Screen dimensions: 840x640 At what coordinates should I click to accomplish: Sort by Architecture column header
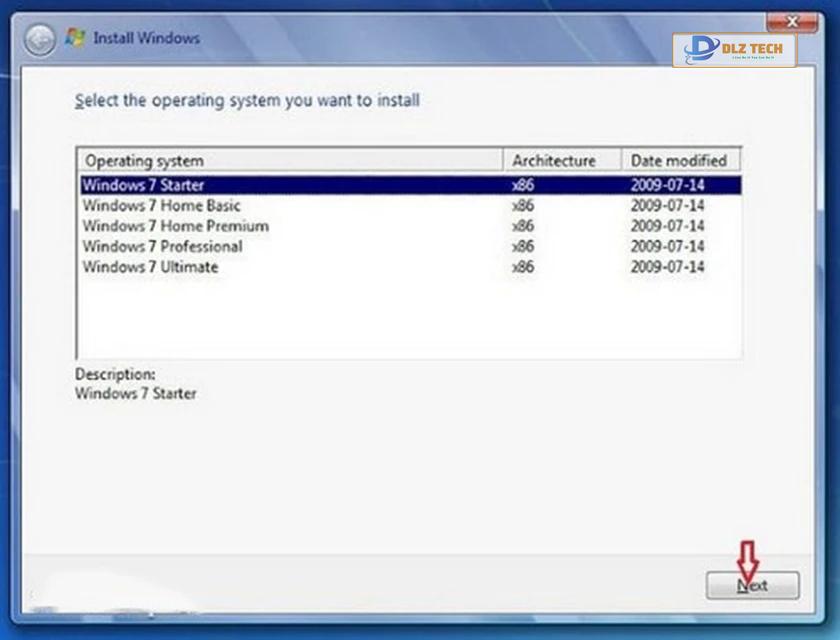coord(562,161)
